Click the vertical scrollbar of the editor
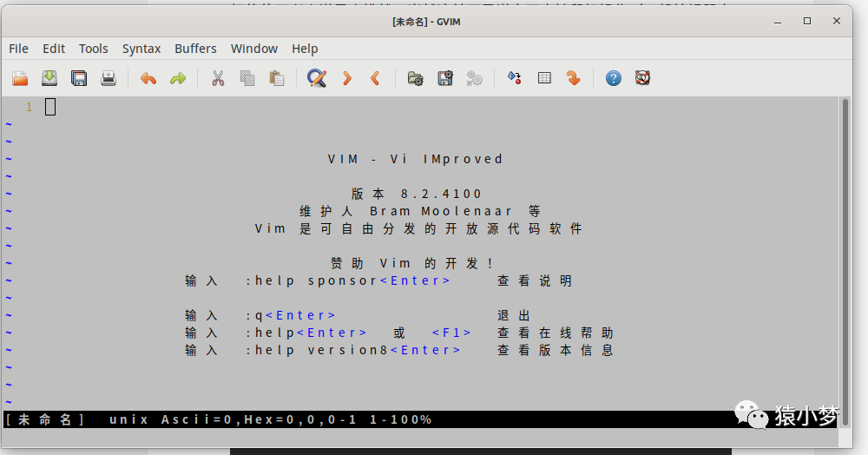Viewport: 868px width, 455px height. 845,262
